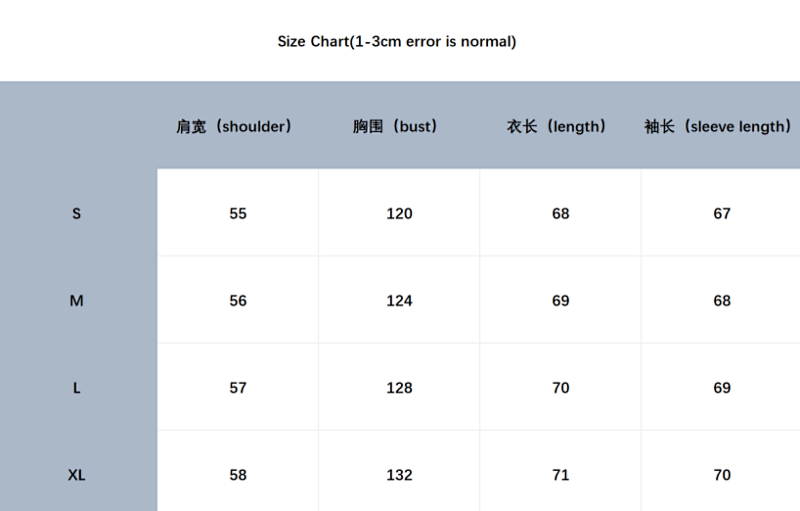Select the sleeve length column header
This screenshot has height=511, width=800.
coord(718,126)
